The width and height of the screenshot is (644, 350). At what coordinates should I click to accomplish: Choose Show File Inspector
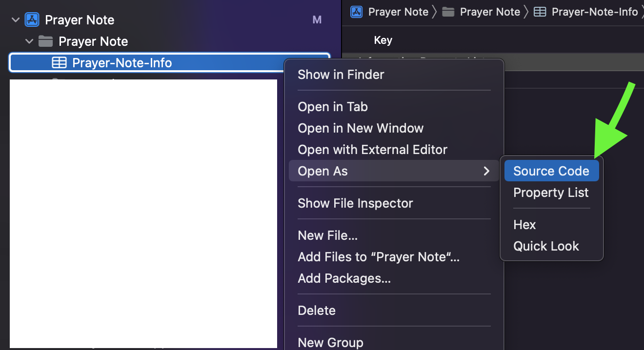355,203
